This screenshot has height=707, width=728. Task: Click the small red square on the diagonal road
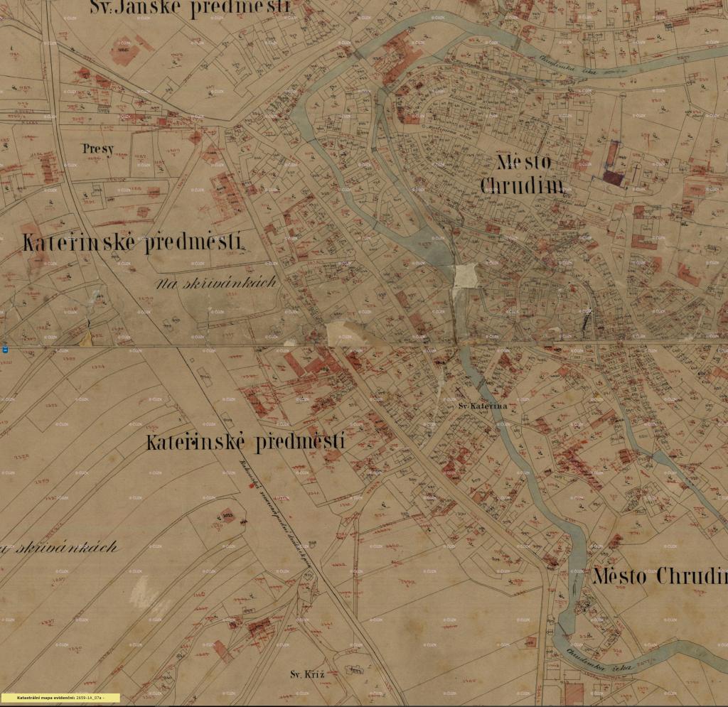250,486
